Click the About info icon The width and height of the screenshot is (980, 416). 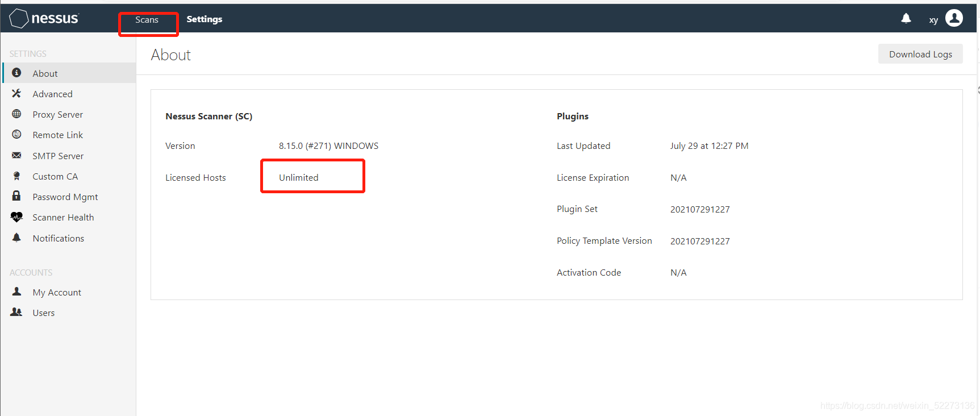[16, 73]
